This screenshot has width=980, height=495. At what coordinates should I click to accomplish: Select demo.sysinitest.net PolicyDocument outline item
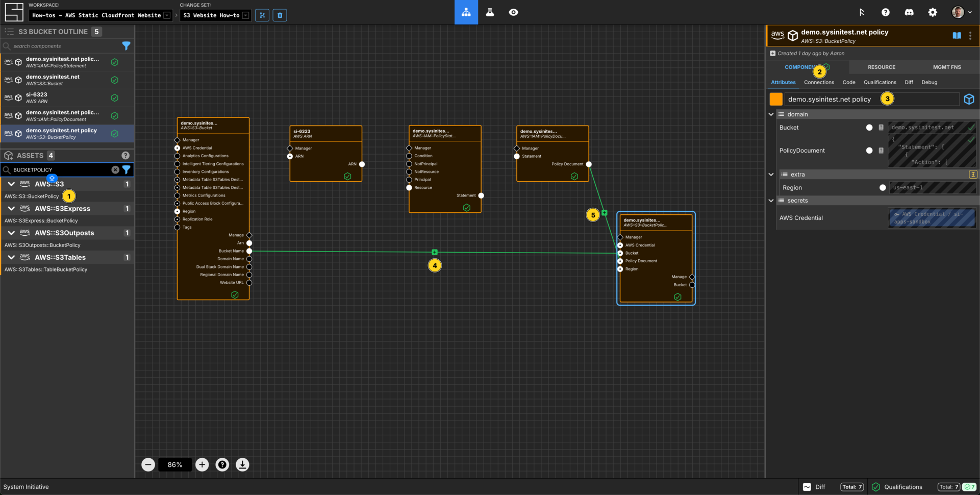pyautogui.click(x=67, y=115)
